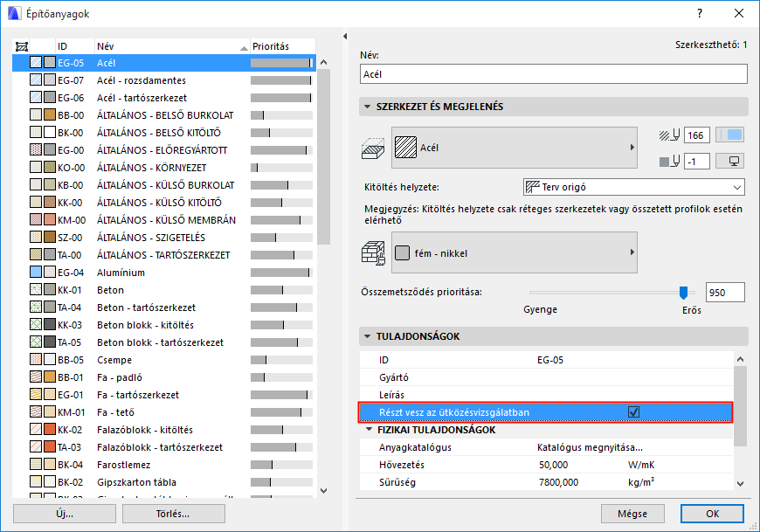The image size is (760, 532).
Task: Click the fill background pen icon
Action: coord(670,162)
